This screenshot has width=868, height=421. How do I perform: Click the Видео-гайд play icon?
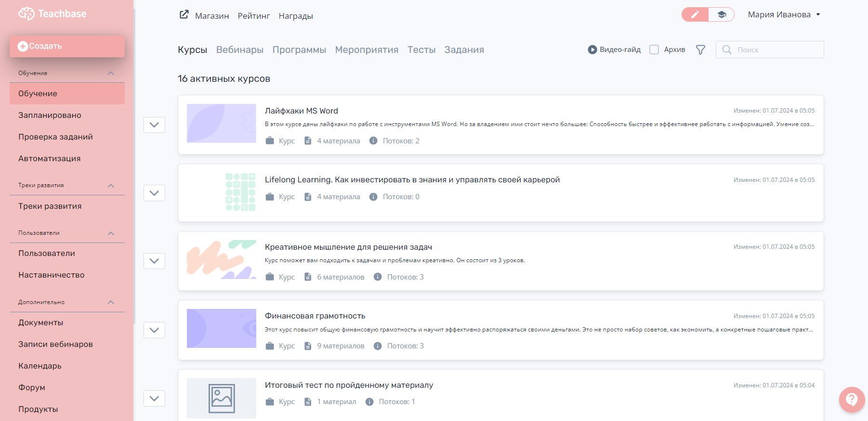pos(592,50)
